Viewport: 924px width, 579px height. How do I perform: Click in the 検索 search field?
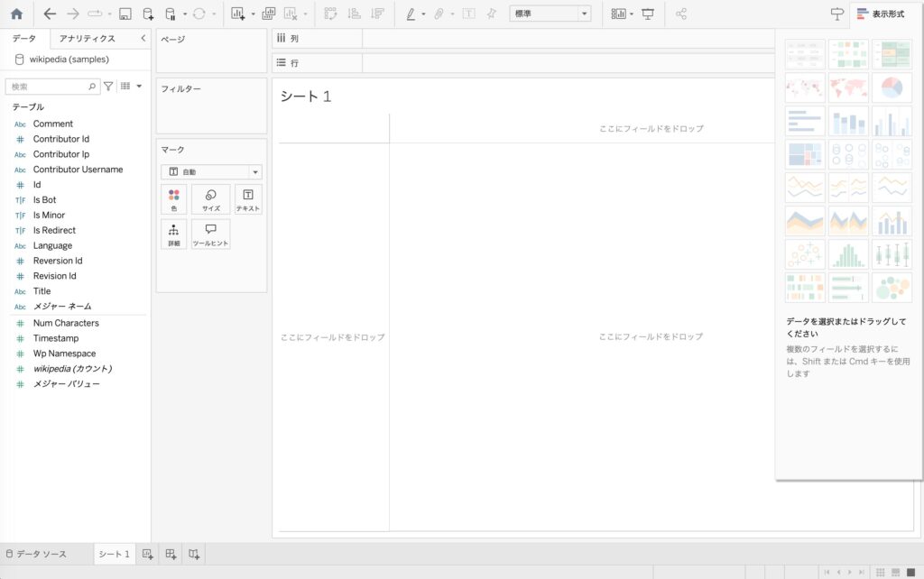coord(51,86)
